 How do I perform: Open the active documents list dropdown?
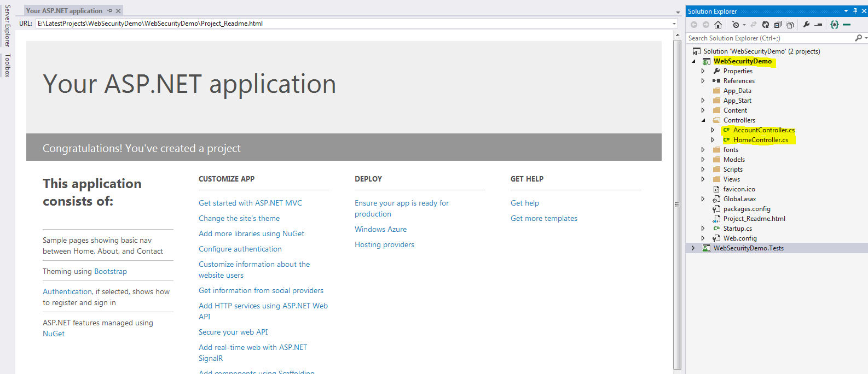coord(678,12)
